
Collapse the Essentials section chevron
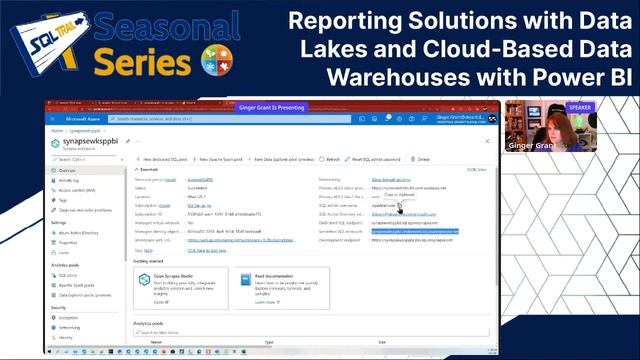pos(137,169)
